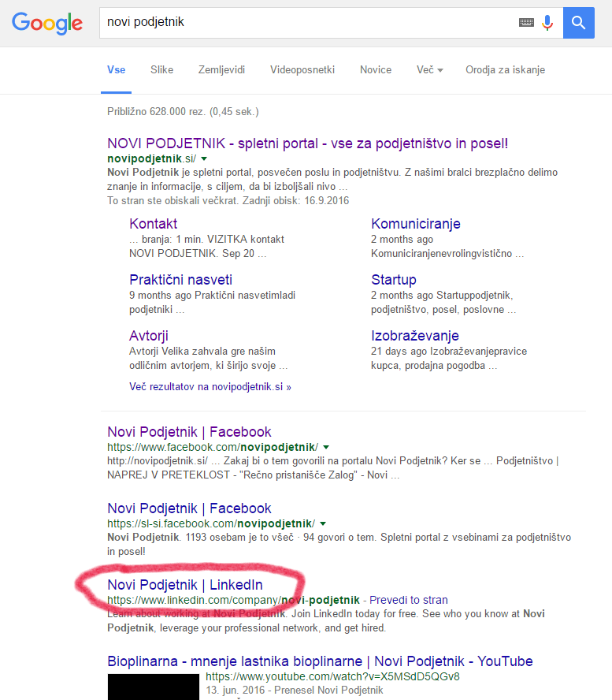This screenshot has width=612, height=700.
Task: Open the Komuniciranje sitelink
Action: [x=415, y=223]
